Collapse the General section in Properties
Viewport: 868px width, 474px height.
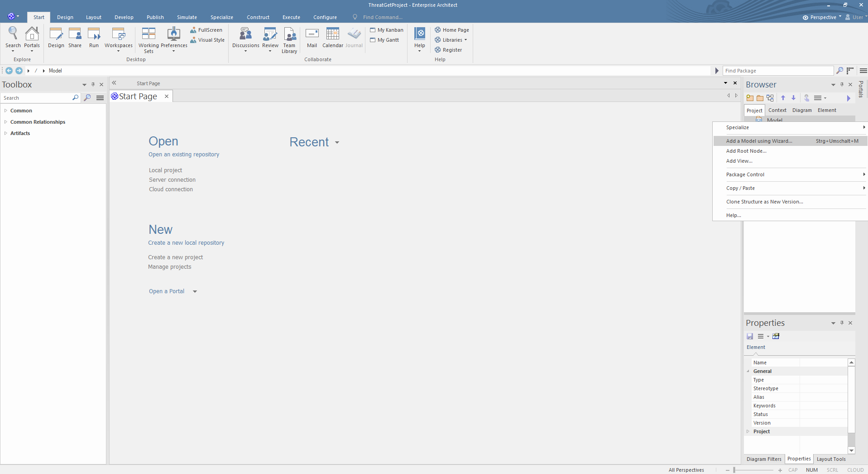[748, 371]
